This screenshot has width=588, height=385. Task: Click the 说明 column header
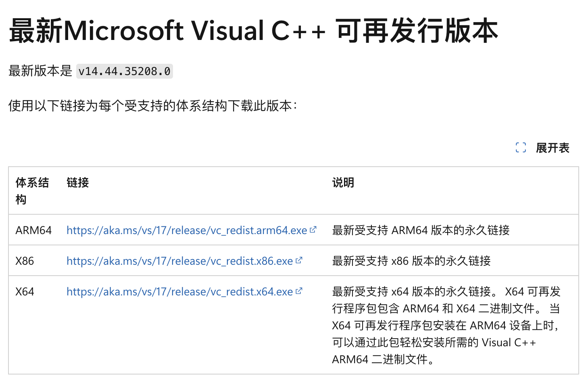[343, 183]
